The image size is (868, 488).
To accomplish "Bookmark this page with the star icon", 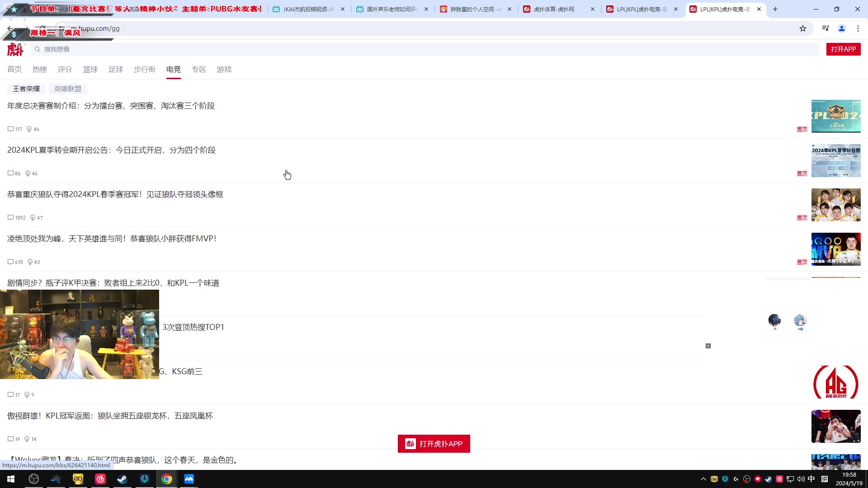I will pos(803,28).
